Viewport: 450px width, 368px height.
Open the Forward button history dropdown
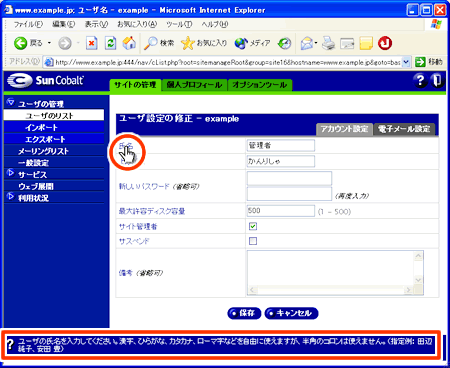click(78, 43)
